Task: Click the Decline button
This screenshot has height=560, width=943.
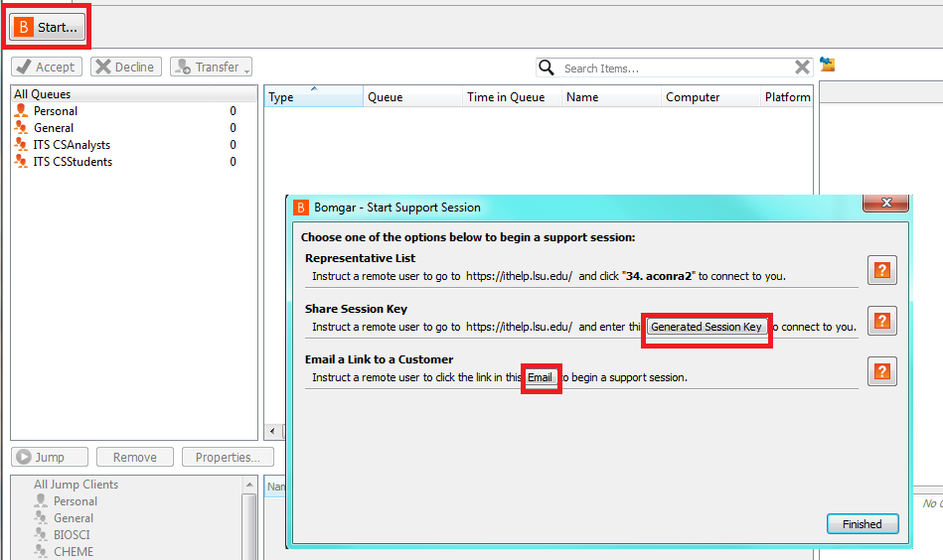Action: 125,67
